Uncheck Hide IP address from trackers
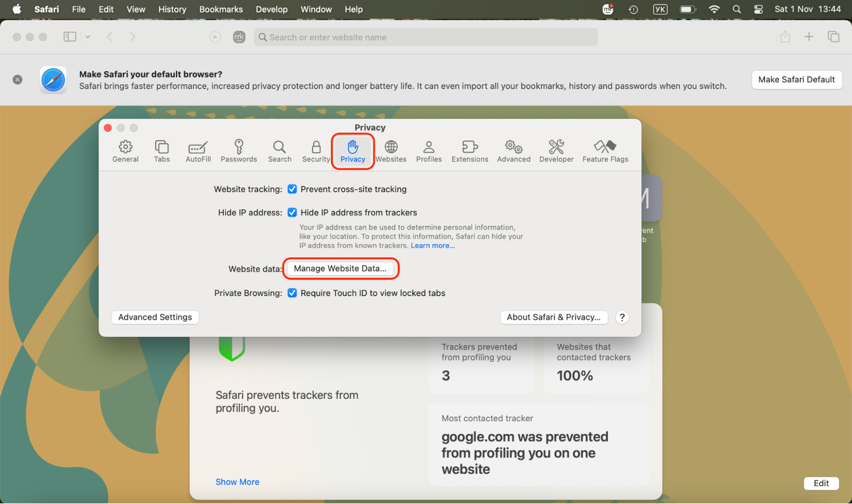The height and width of the screenshot is (504, 852). tap(292, 212)
